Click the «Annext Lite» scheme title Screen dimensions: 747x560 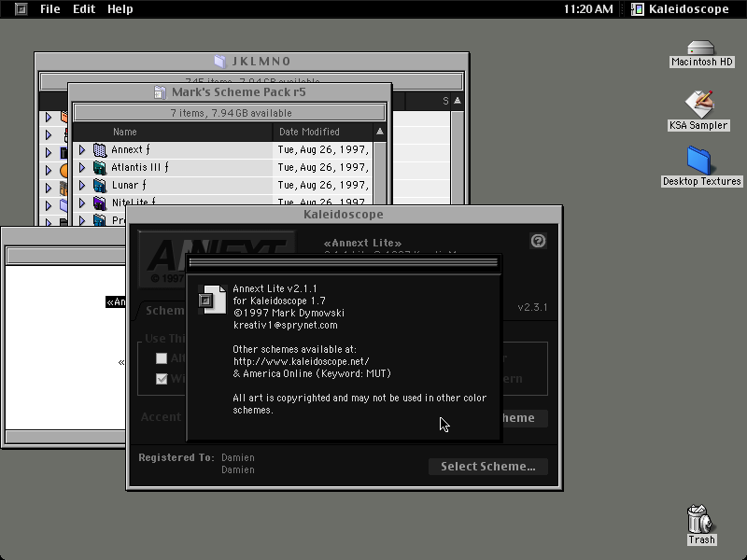(x=362, y=244)
